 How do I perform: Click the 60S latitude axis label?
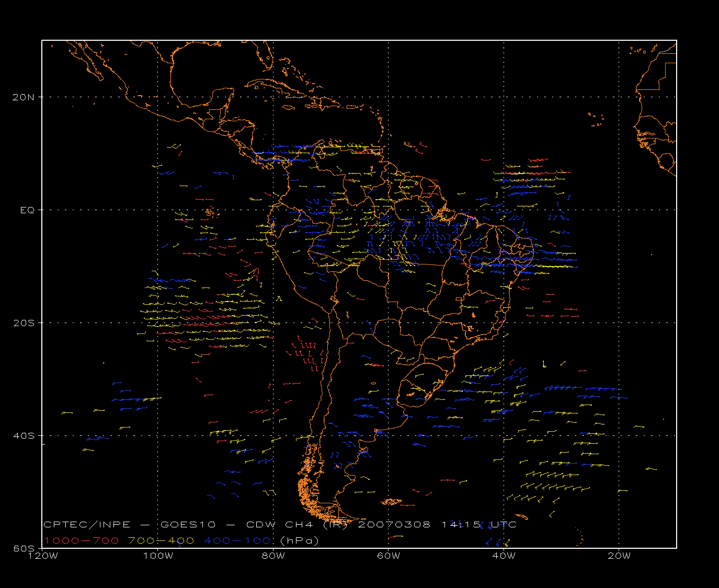pyautogui.click(x=25, y=548)
